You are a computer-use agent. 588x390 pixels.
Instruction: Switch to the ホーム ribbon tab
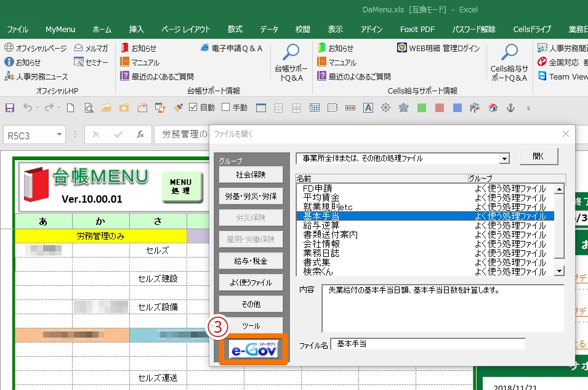click(102, 30)
